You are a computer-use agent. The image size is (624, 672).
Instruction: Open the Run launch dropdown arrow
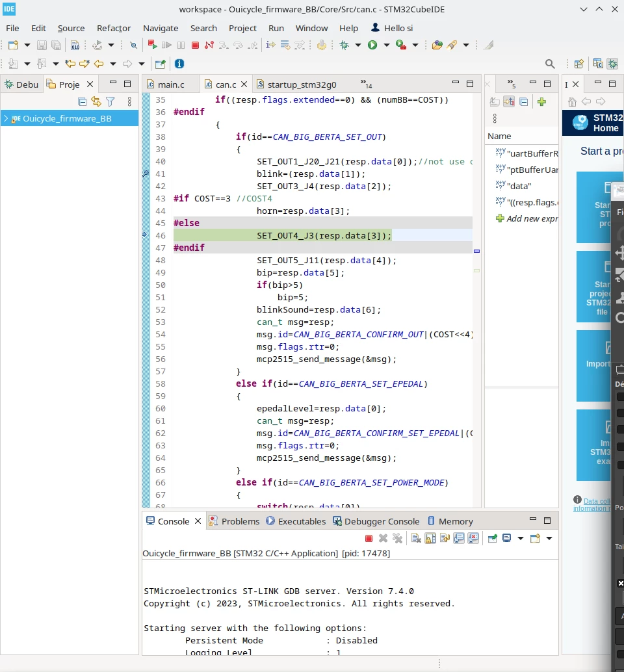pyautogui.click(x=386, y=45)
